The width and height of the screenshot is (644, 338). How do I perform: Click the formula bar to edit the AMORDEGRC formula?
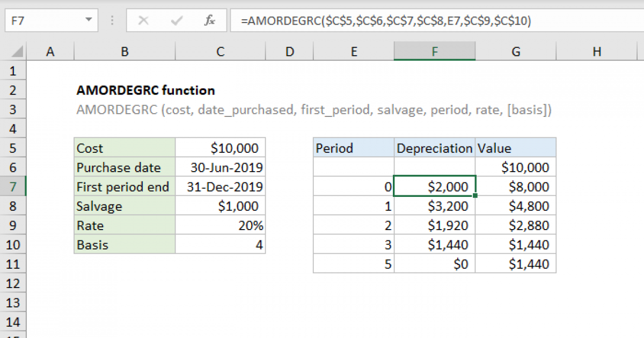tap(376, 20)
